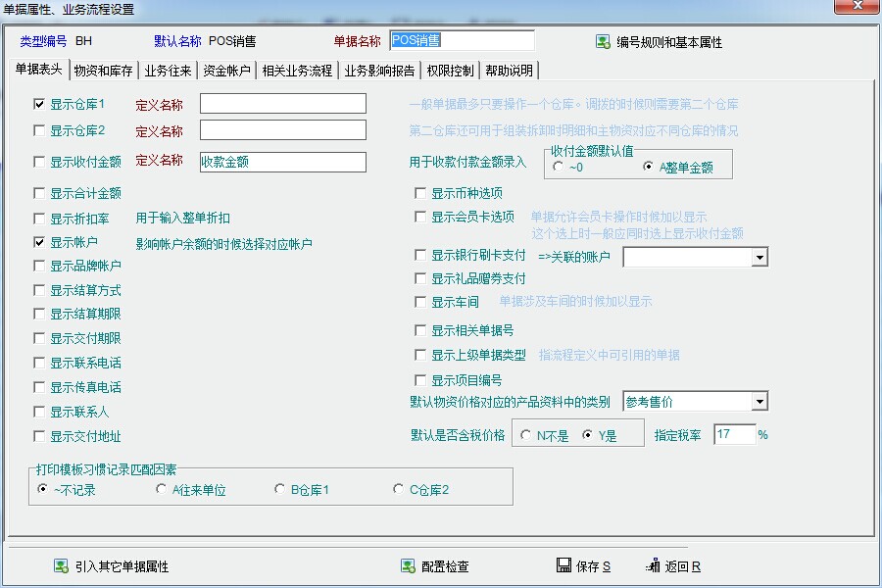Click the 显示仓库2 定义名称 text box

pos(282,130)
